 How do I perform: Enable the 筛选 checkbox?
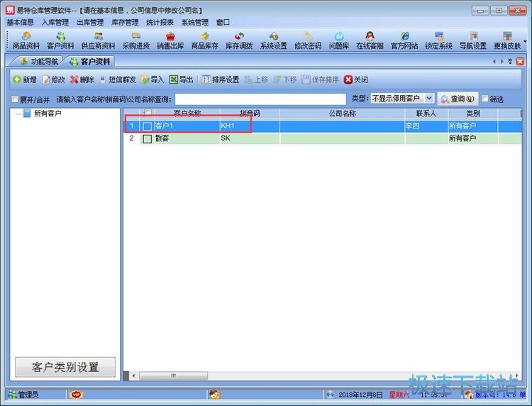click(485, 99)
